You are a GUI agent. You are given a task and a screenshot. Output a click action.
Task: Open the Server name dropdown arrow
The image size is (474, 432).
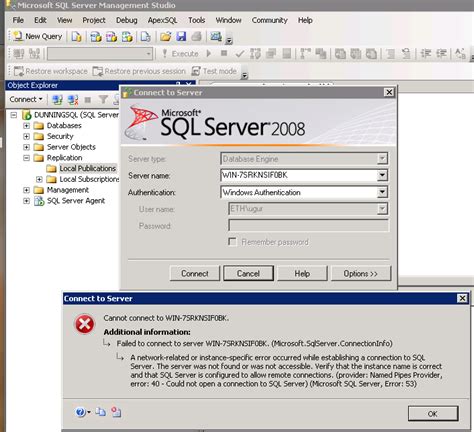point(382,175)
